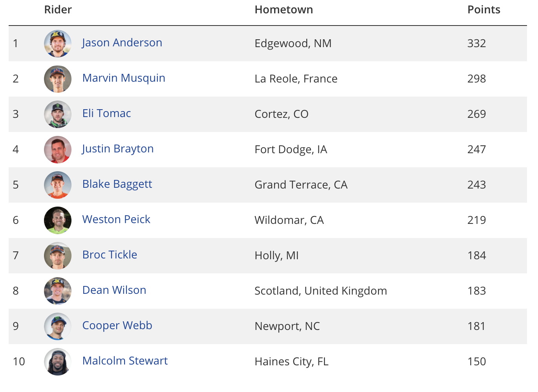538x392 pixels.
Task: Open Broc Tickle's rider page
Action: coord(110,255)
